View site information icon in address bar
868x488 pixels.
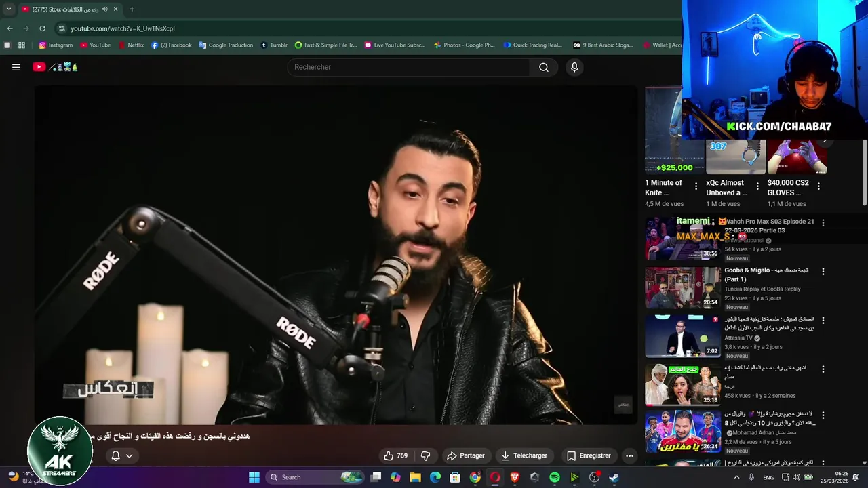pyautogui.click(x=62, y=28)
